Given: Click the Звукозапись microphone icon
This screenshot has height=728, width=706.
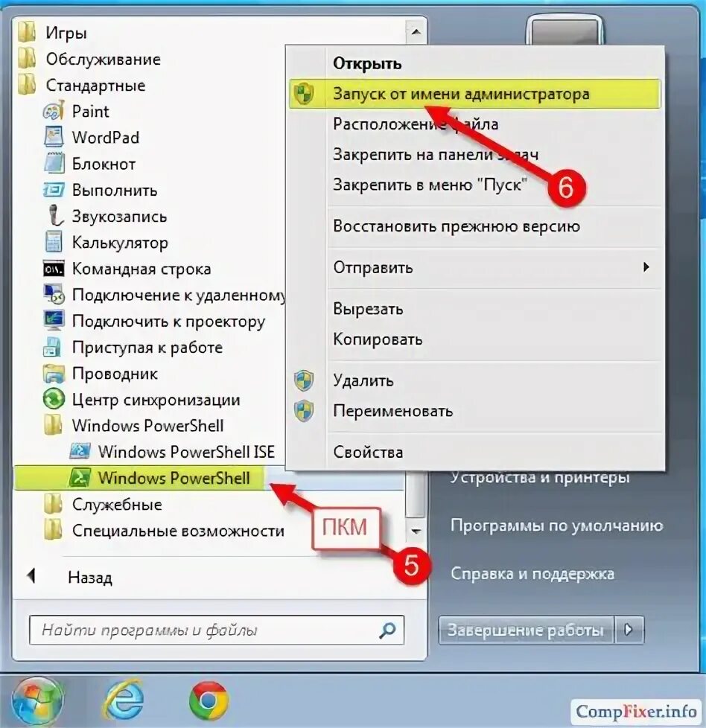Looking at the screenshot, I should click(x=55, y=216).
